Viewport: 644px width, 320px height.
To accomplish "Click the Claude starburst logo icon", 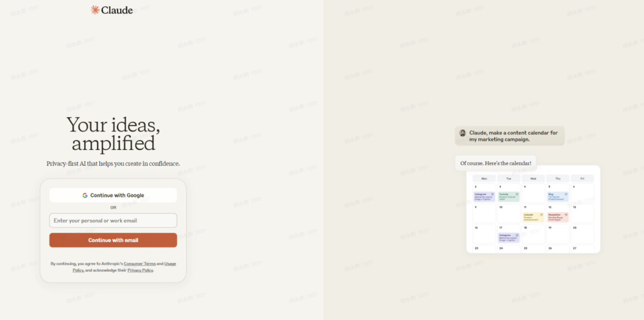I will [95, 10].
